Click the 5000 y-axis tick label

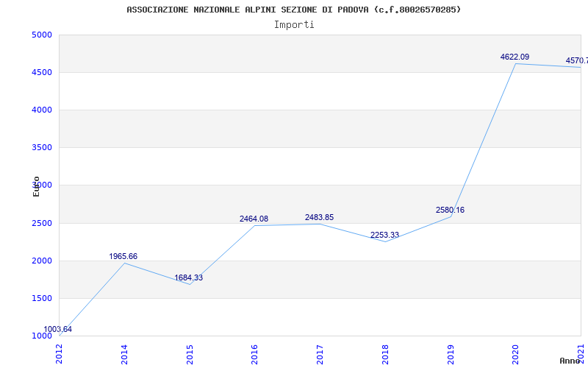point(41,35)
